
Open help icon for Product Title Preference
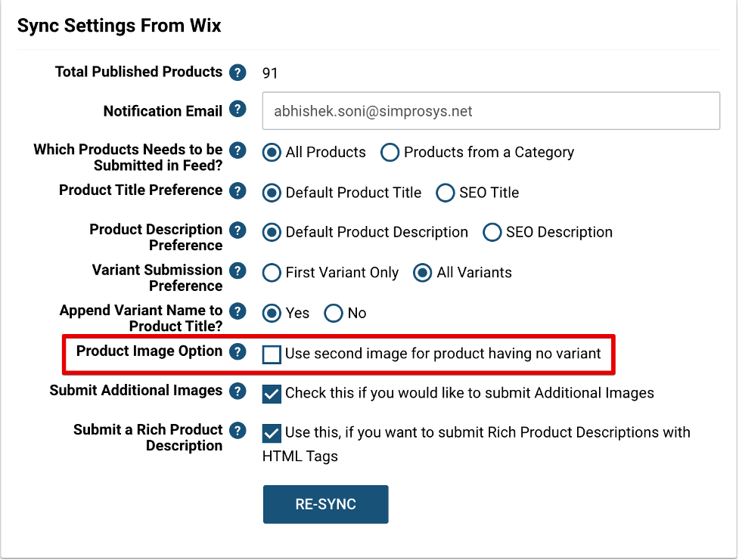238,190
